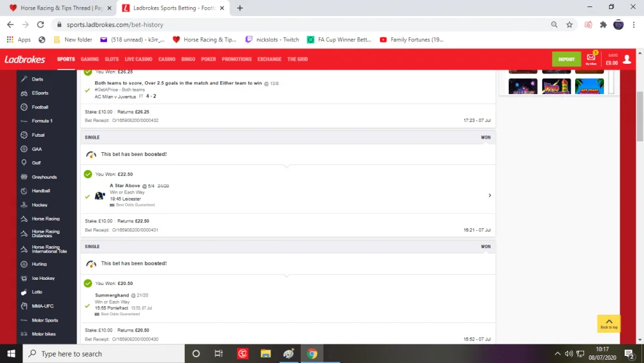The width and height of the screenshot is (644, 363).
Task: Open the Sports tab
Action: point(66,59)
